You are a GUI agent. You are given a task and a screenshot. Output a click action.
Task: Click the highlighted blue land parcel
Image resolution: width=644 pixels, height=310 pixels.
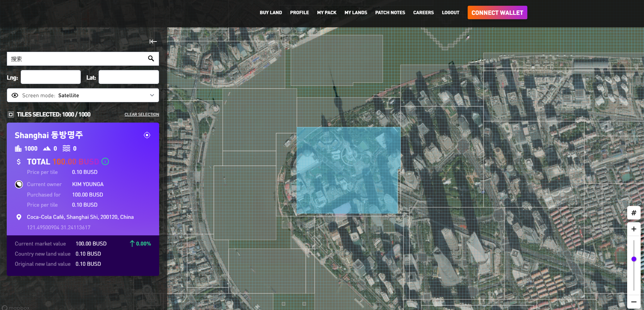coord(348,170)
